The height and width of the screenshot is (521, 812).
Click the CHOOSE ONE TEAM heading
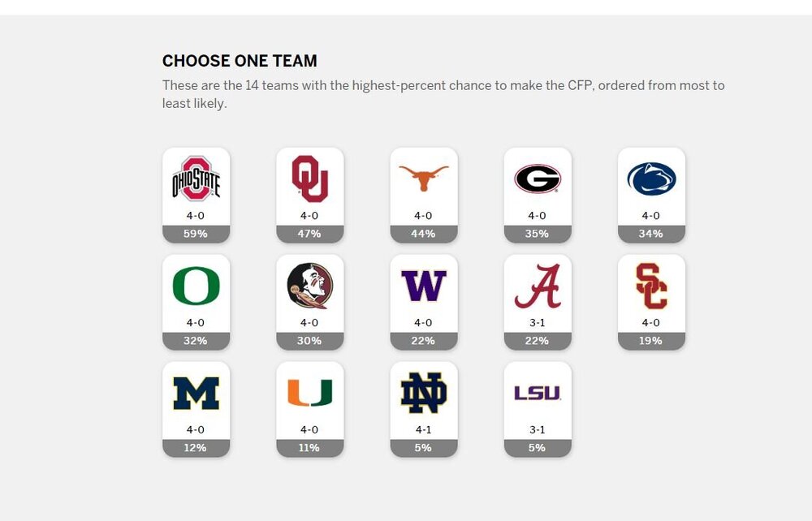(239, 60)
